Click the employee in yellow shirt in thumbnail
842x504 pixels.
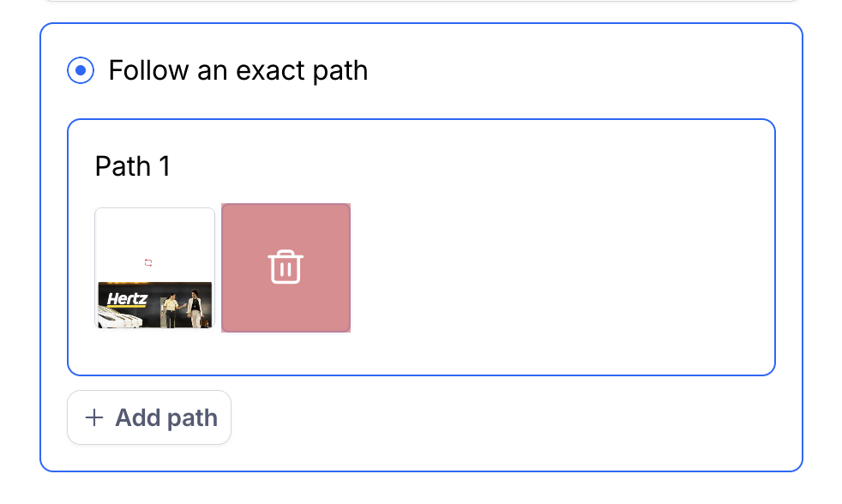(x=173, y=307)
